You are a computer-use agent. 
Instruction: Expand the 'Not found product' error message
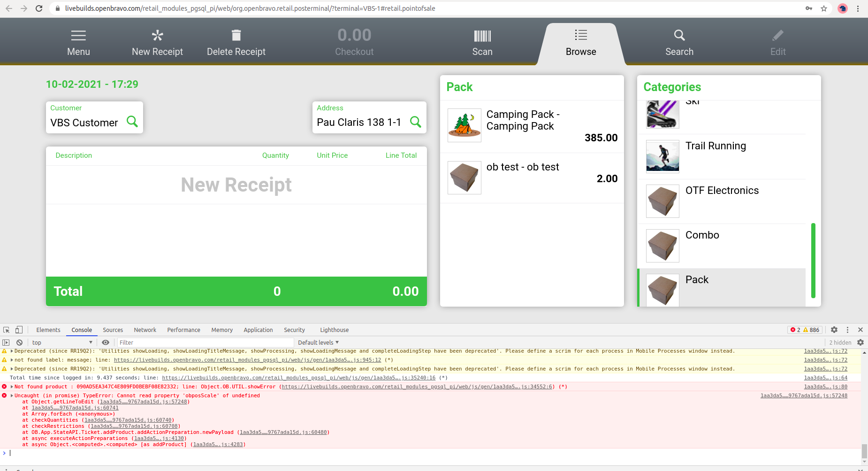(12, 387)
